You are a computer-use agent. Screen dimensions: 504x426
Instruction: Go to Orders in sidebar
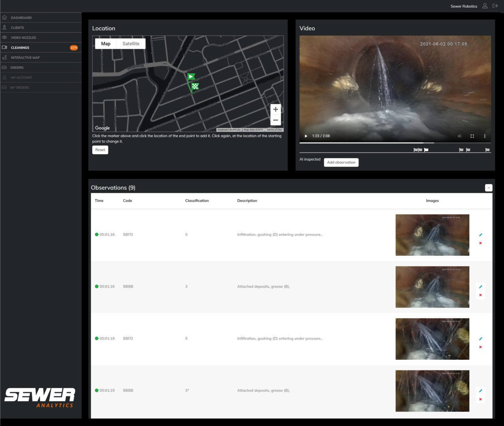[x=41, y=67]
